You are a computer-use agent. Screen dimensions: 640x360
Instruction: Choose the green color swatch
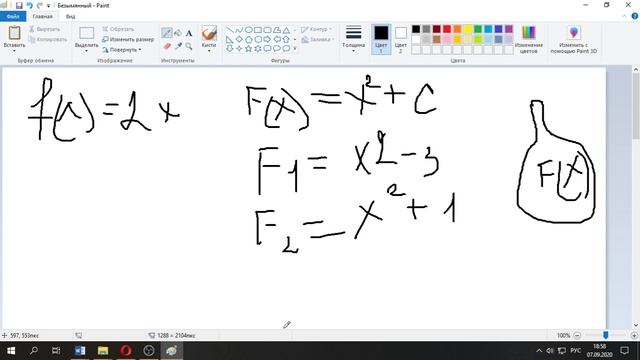(478, 29)
